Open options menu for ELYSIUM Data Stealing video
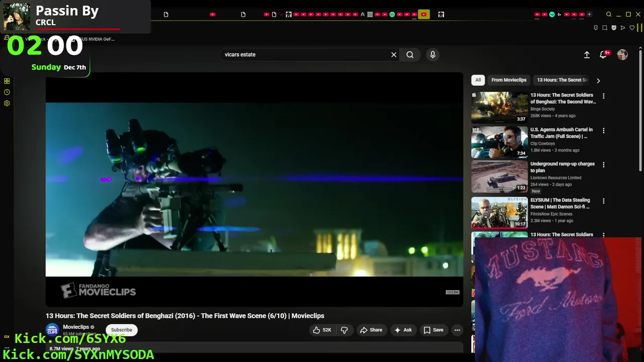The height and width of the screenshot is (362, 644). [x=604, y=201]
